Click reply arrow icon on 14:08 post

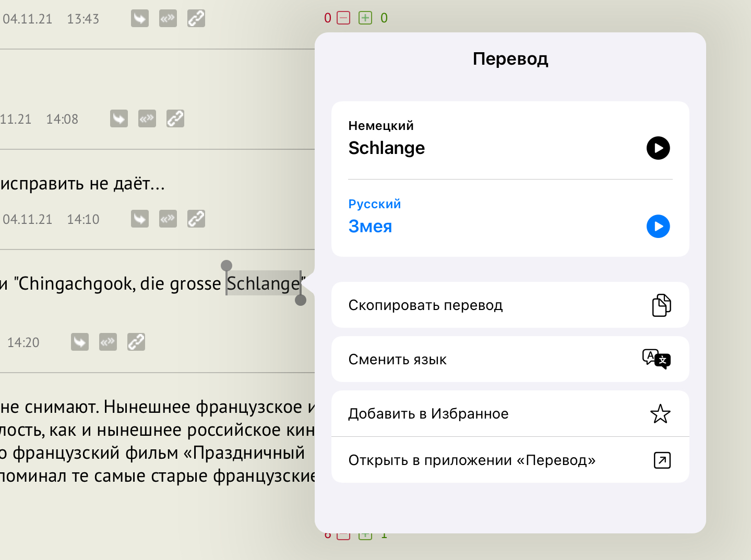[x=119, y=119]
